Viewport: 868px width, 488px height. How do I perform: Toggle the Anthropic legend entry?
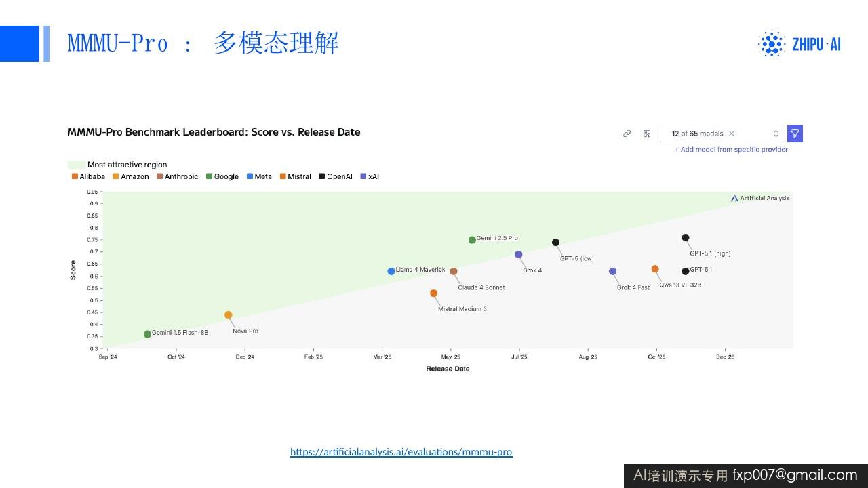click(177, 176)
